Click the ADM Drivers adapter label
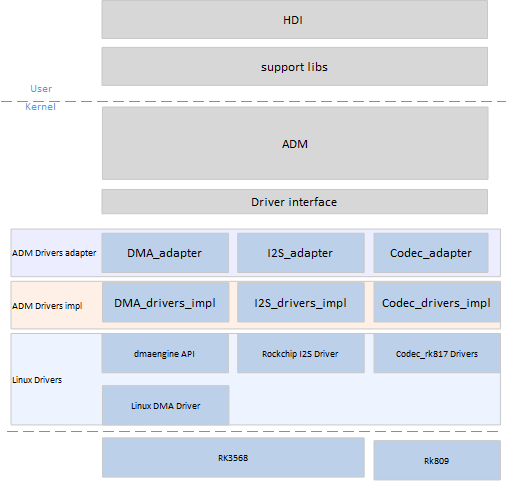Image resolution: width=506 pixels, height=481 pixels. [x=54, y=253]
